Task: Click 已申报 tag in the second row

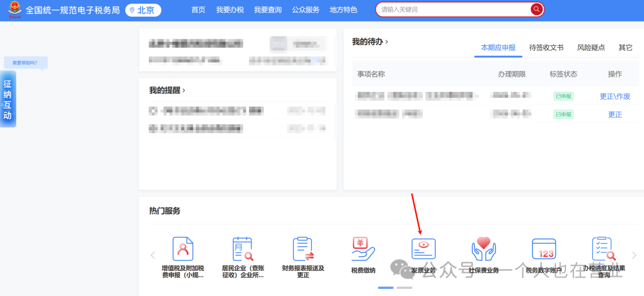Action: pyautogui.click(x=563, y=115)
